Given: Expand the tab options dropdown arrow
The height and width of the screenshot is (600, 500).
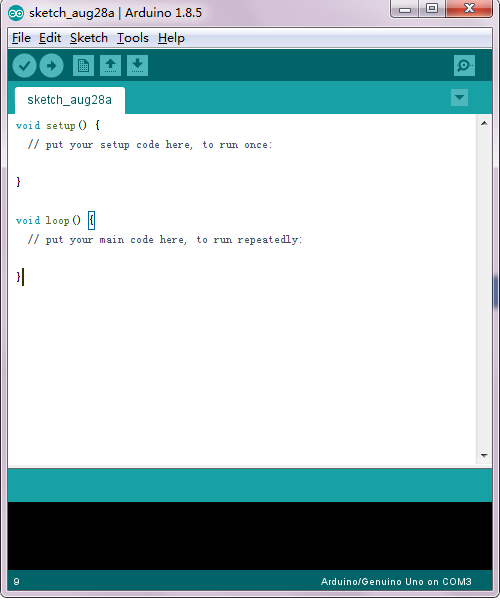Looking at the screenshot, I should click(x=459, y=98).
